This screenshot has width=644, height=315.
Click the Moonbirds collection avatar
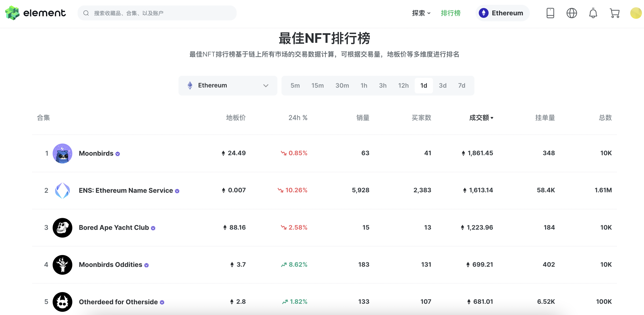[x=62, y=153]
